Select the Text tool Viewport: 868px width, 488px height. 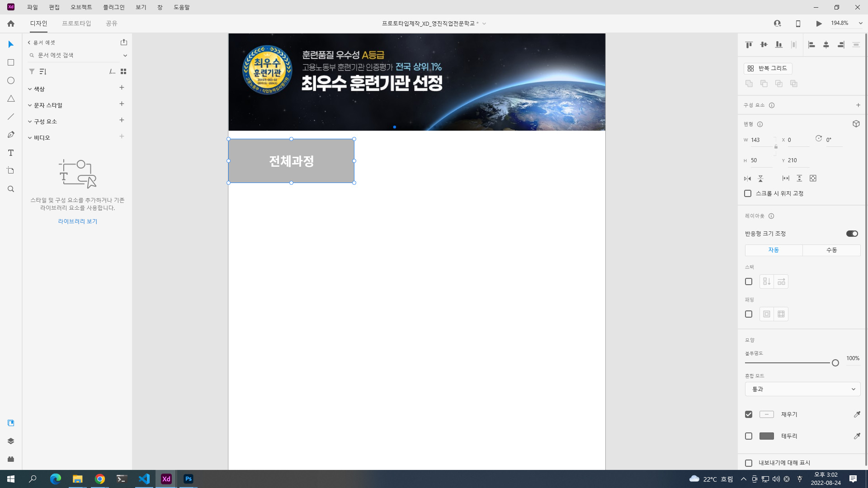(x=11, y=153)
